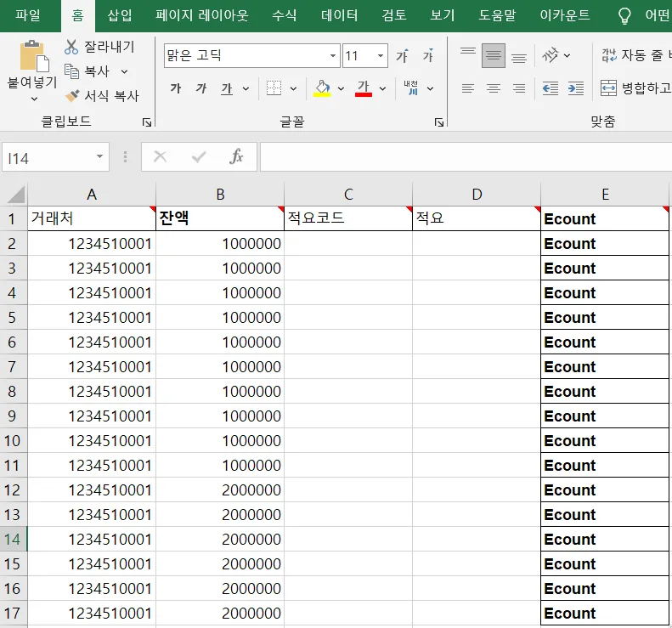Switch to the 검토 tab
This screenshot has height=628, width=672.
tap(394, 16)
